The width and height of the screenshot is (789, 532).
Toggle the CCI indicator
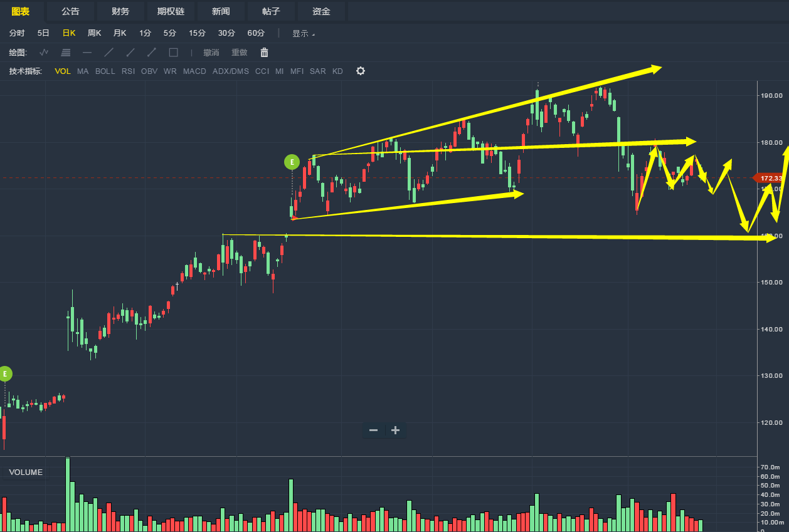click(x=262, y=71)
